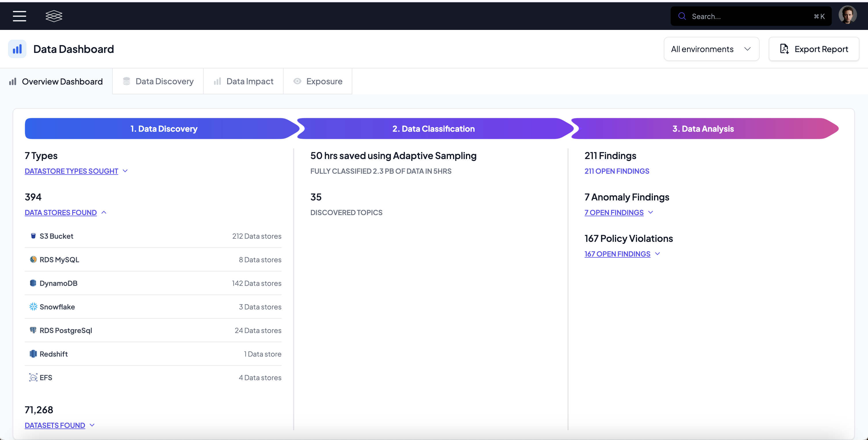
Task: Open the 167 Open Findings link
Action: click(x=617, y=254)
